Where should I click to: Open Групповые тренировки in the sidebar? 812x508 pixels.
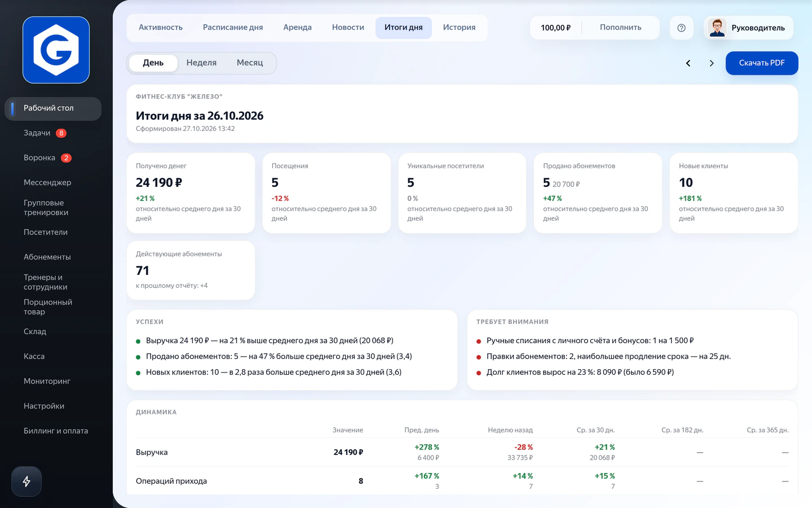coord(53,208)
